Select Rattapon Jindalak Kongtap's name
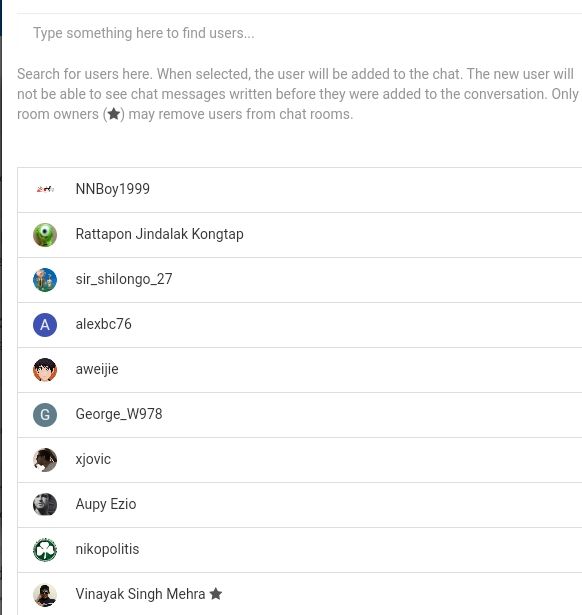Screen dimensions: 582x615 [x=160, y=234]
